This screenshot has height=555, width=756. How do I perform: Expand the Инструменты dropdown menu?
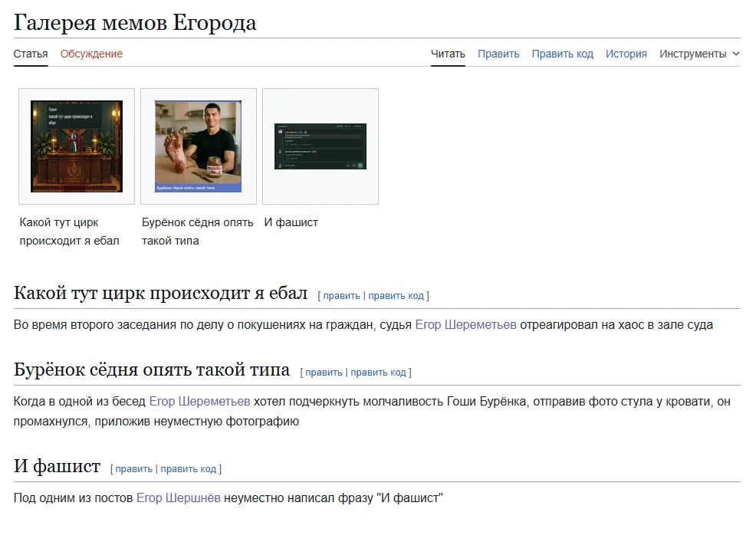(699, 54)
